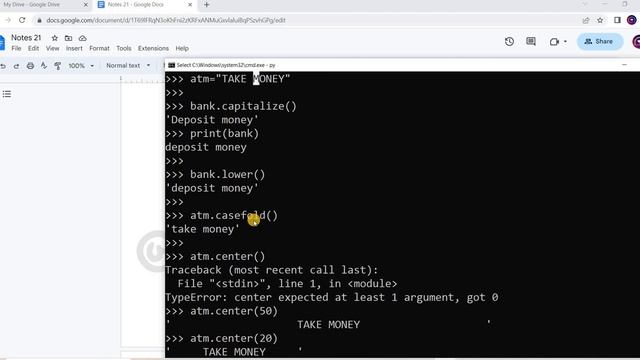Open the Edit menu
Viewport: 640px width, 360px height.
(x=33, y=48)
